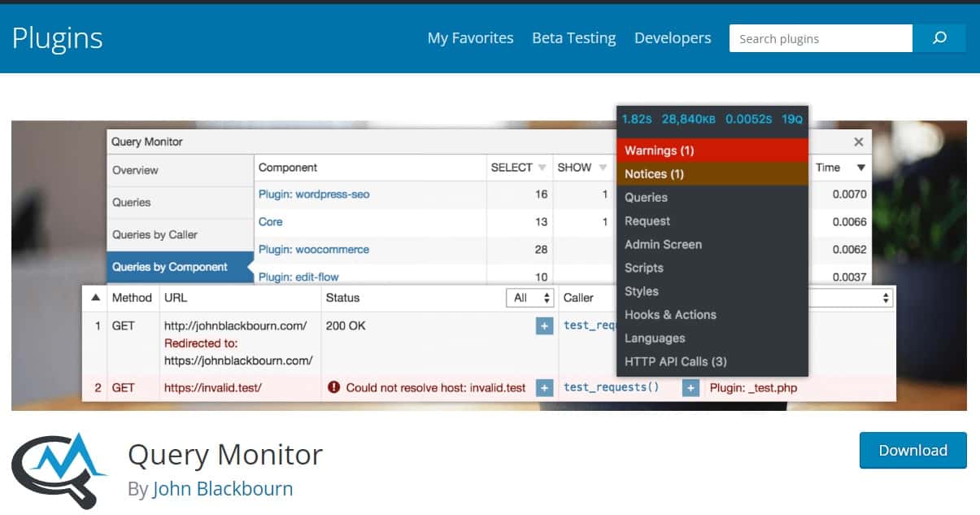Click plus icon after test_requests() caller

(x=690, y=388)
